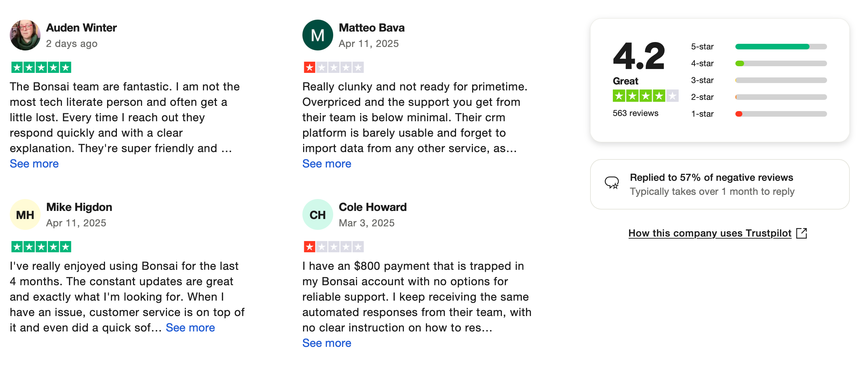
Task: Select the 4-star rating row
Action: tap(759, 63)
